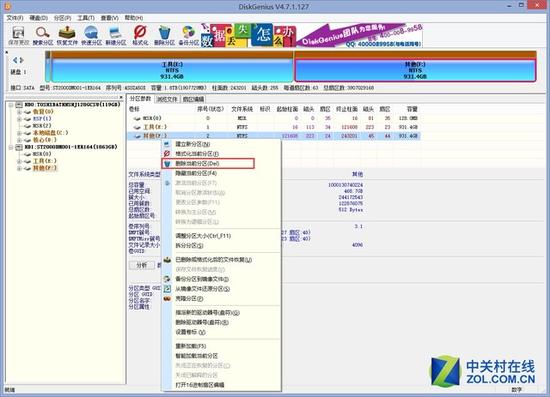The image size is (550, 397).
Task: Click the 数据丢失怎么办 colorful banner
Action: [248, 35]
